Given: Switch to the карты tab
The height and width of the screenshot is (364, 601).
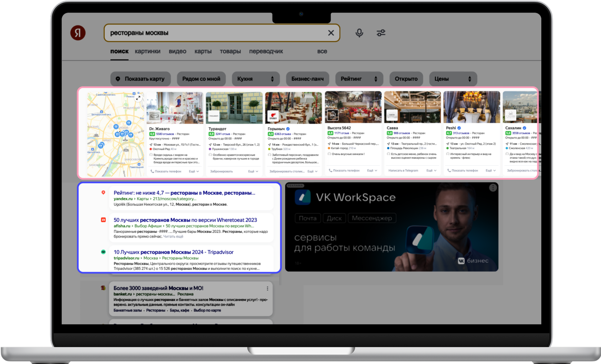Looking at the screenshot, I should pos(203,51).
